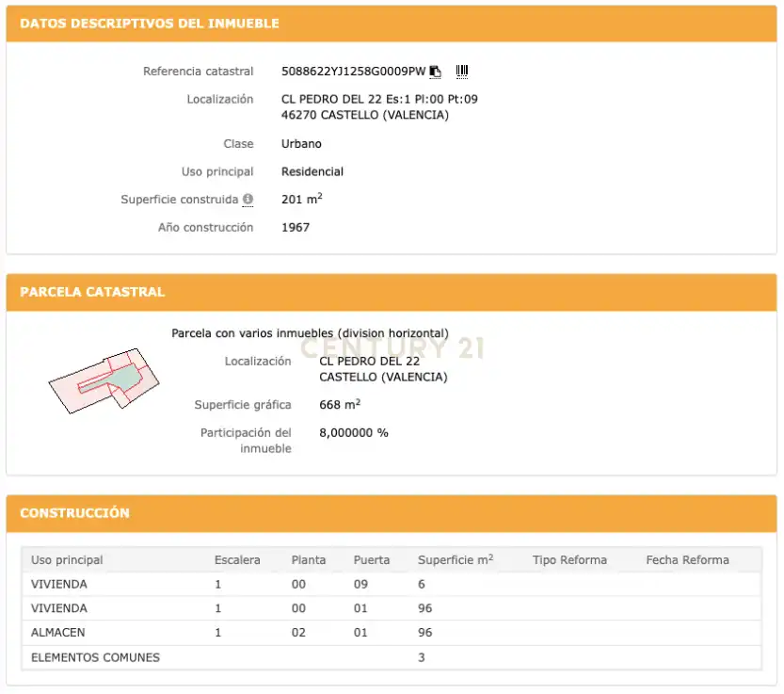Select the Uso principal value Residencial

312,171
